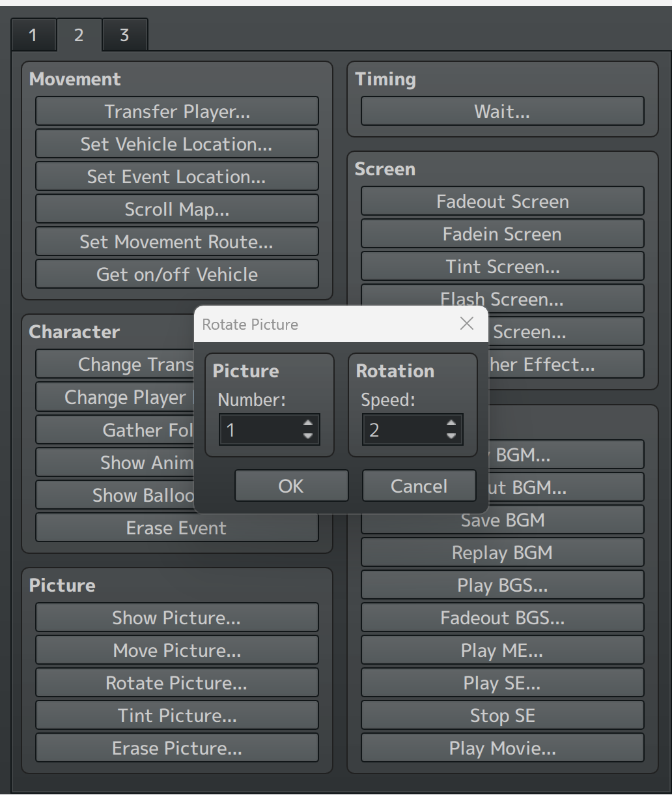Open the Move Picture command

tap(177, 650)
